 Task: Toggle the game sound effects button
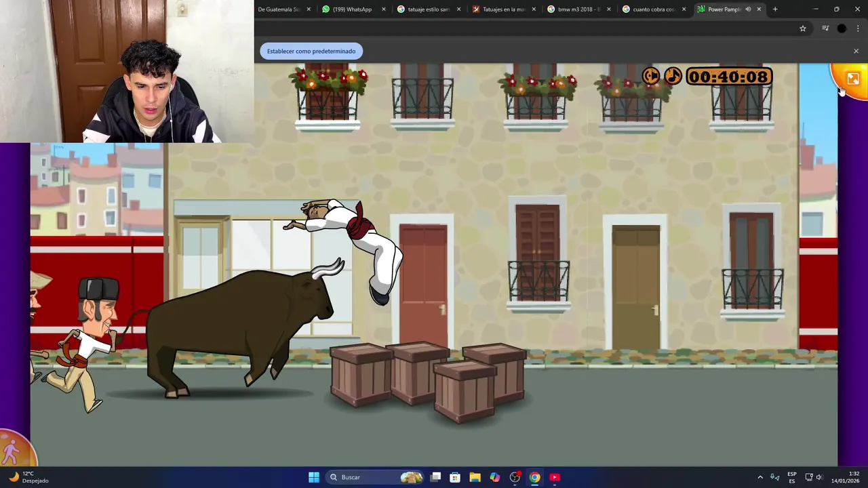[651, 77]
